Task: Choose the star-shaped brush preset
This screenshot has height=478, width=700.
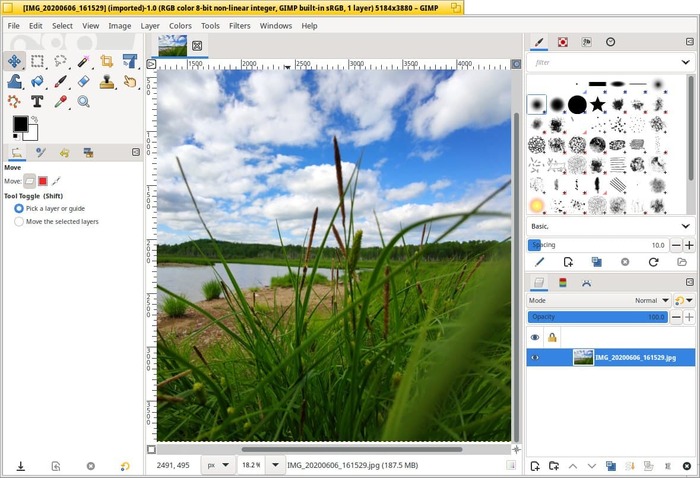Action: point(597,104)
